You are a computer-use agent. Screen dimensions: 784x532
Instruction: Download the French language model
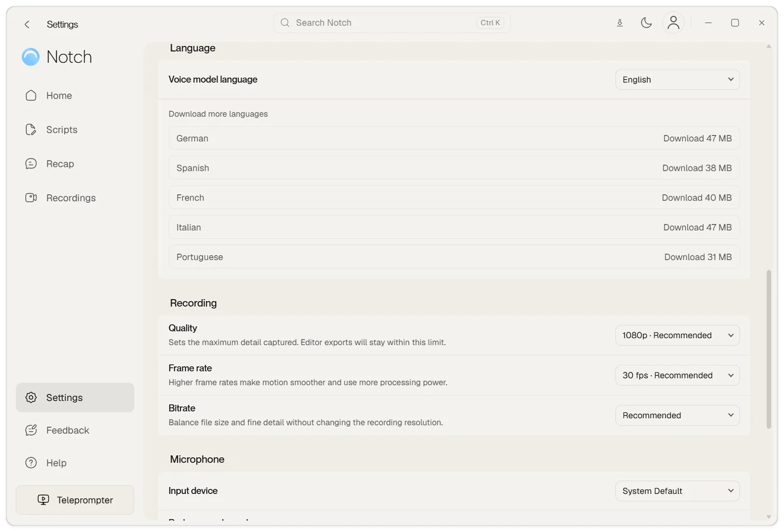pyautogui.click(x=697, y=198)
